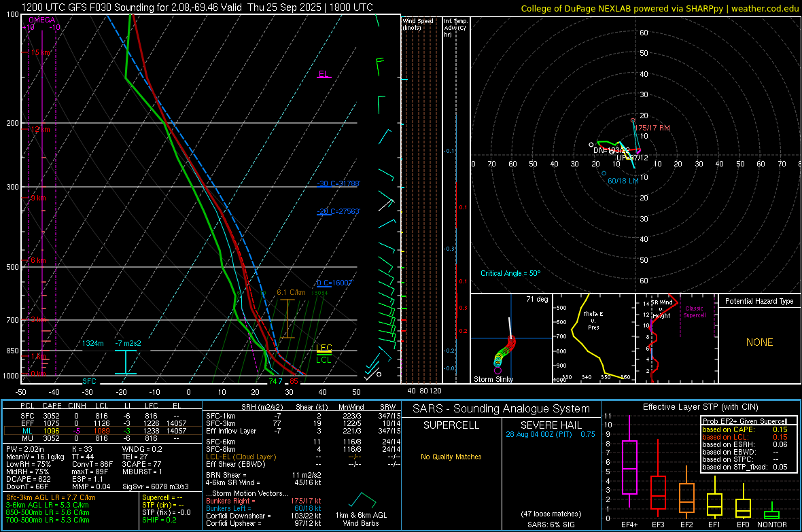The image size is (802, 532).
Task: Click the 175/17 RM hodograph label
Action: tap(652, 128)
